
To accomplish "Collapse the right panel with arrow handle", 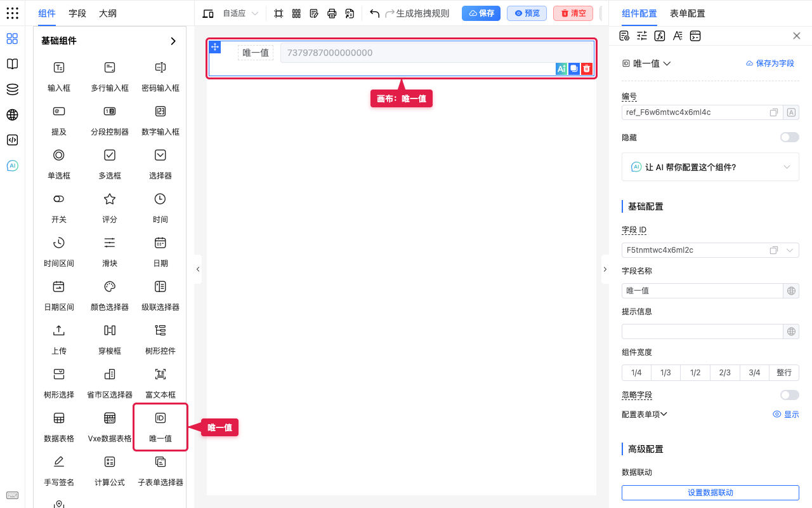I will pos(605,269).
